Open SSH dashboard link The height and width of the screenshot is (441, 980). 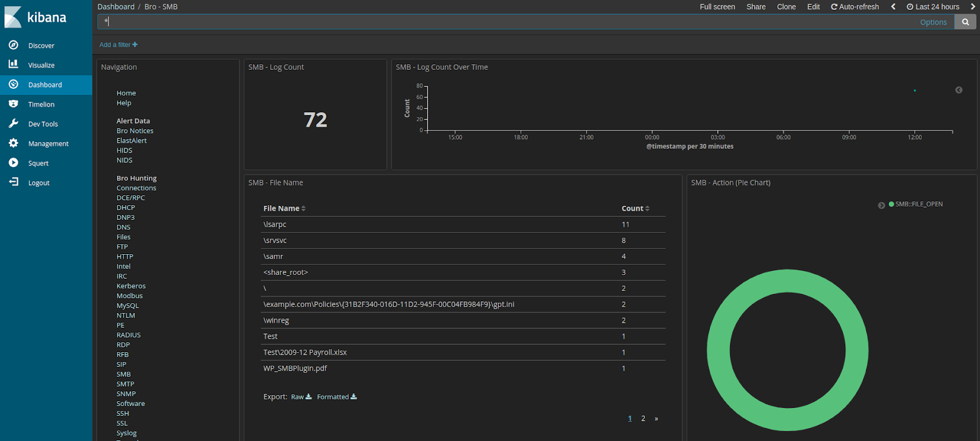(x=123, y=413)
